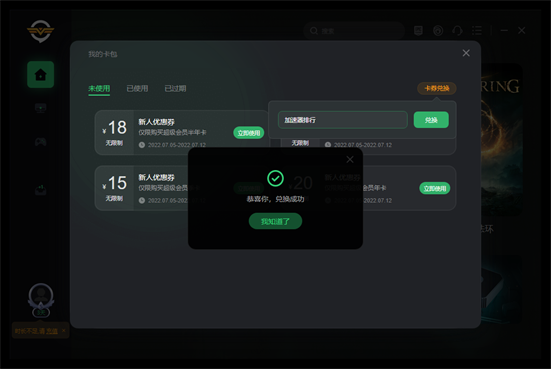Open the list menu icon in top bar
Screen dimensions: 551x369
coord(477,31)
